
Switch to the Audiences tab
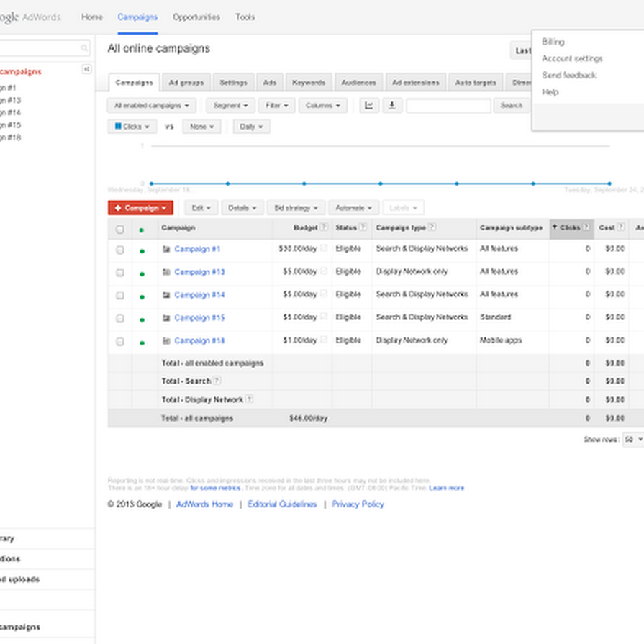[x=358, y=83]
